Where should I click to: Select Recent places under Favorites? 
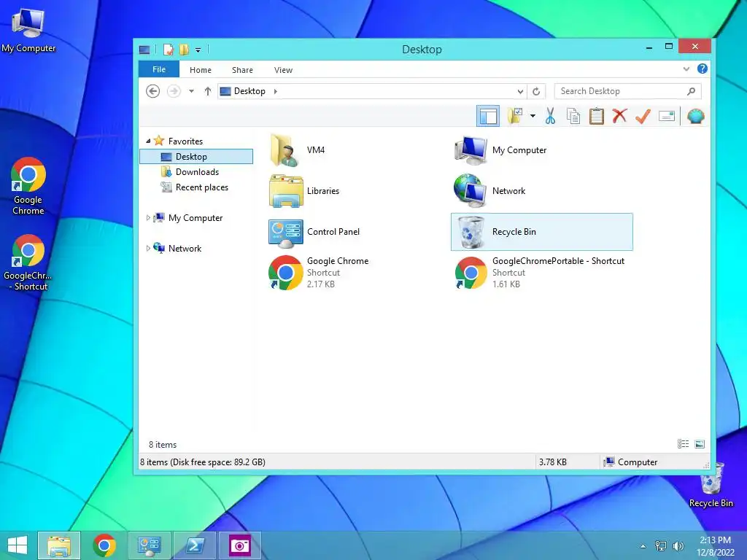[195, 187]
